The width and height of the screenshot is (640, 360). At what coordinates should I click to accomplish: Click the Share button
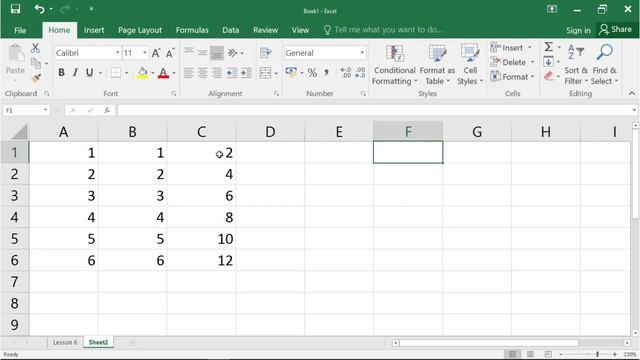(616, 29)
